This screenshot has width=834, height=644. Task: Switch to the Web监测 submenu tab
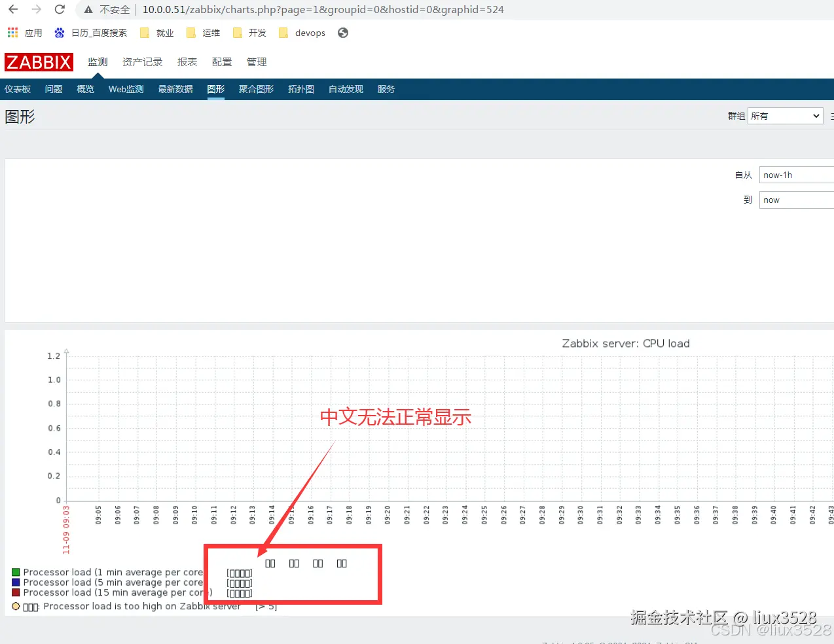126,90
